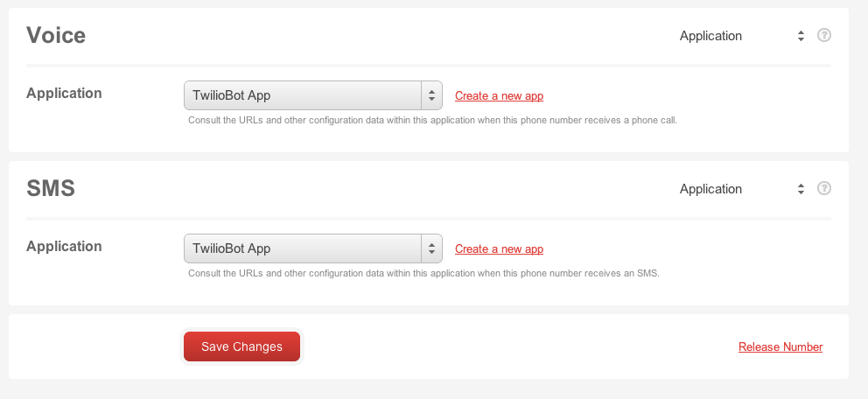Open the SMS section help icon
868x399 pixels.
(x=824, y=189)
